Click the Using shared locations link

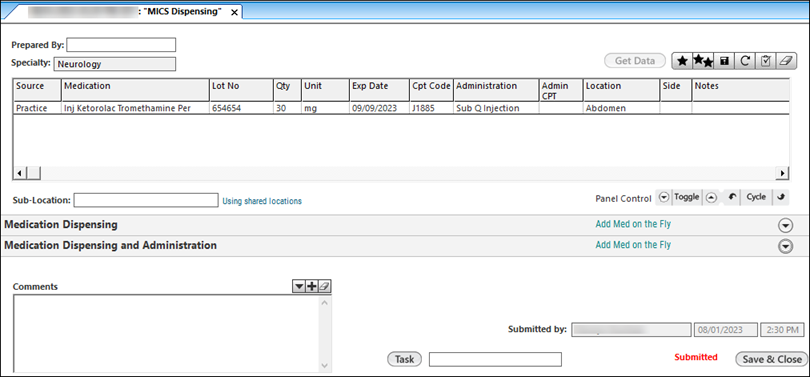pyautogui.click(x=262, y=201)
